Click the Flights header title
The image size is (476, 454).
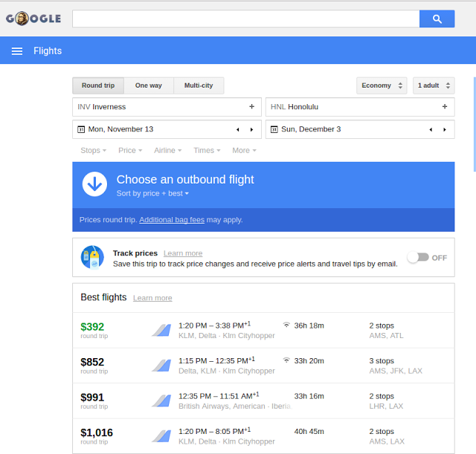click(48, 51)
